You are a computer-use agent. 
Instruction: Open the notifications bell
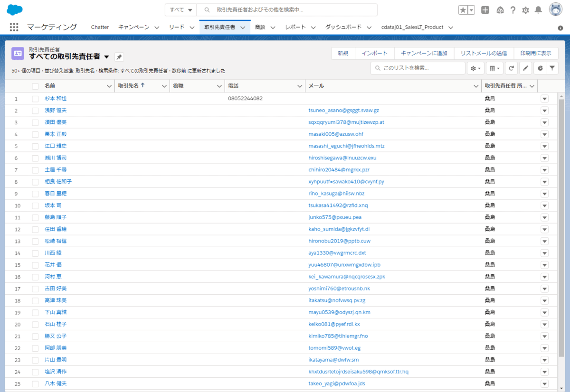[x=538, y=10]
